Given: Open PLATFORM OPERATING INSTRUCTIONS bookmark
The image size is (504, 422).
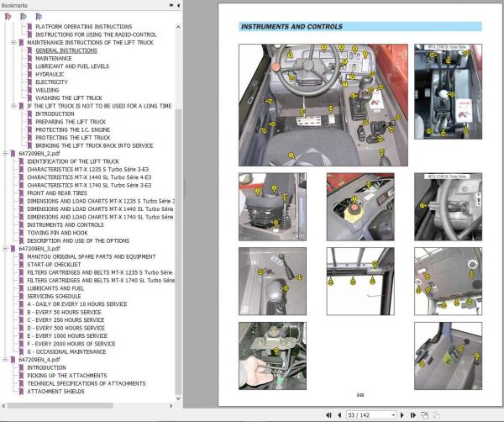Looking at the screenshot, I should point(83,27).
